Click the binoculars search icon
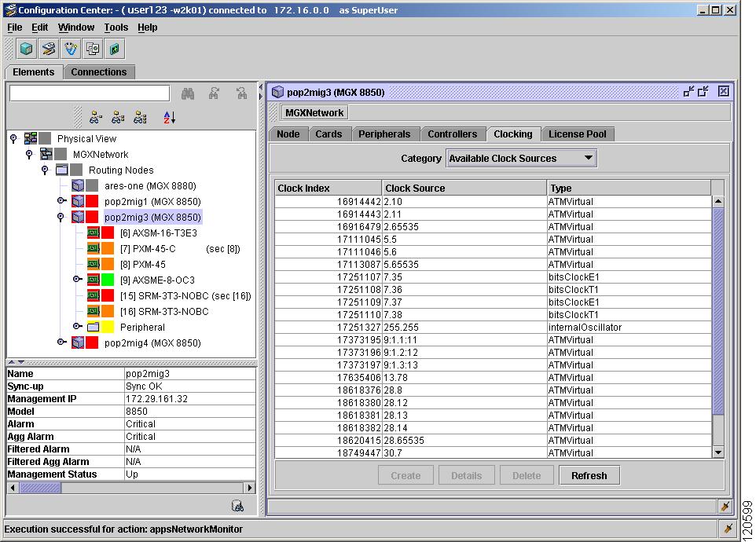 coord(188,93)
